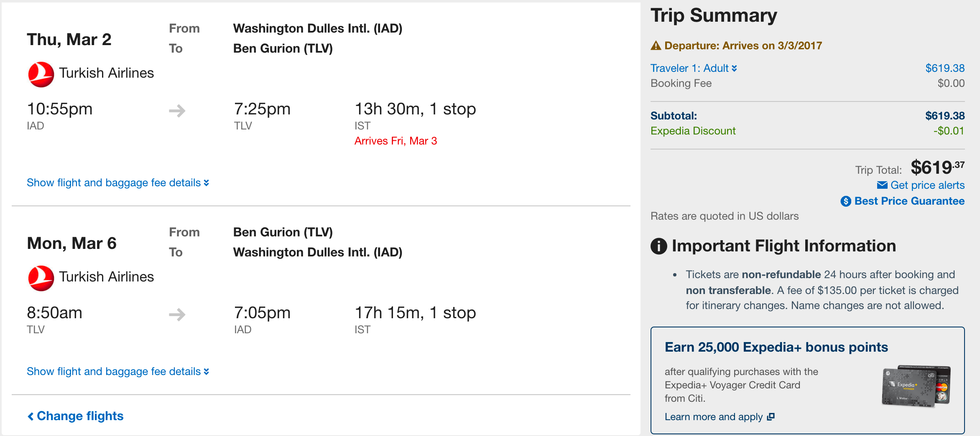Click the departure flight direction arrow
The height and width of the screenshot is (436, 980).
[x=177, y=111]
